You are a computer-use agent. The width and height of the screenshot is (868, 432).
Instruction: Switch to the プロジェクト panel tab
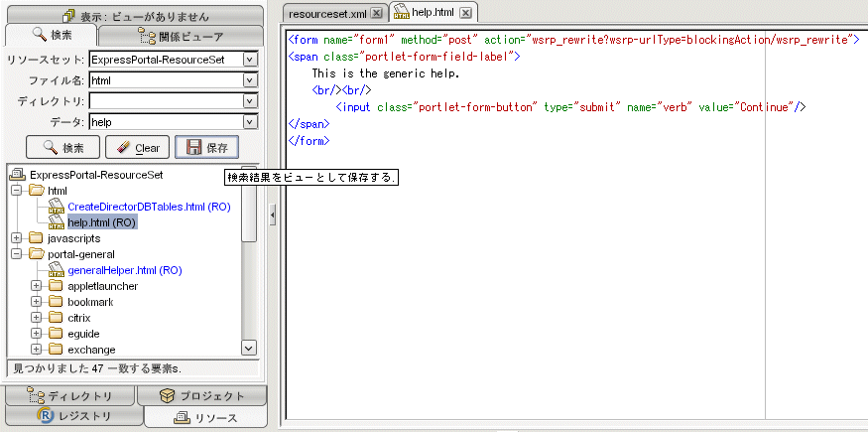202,396
